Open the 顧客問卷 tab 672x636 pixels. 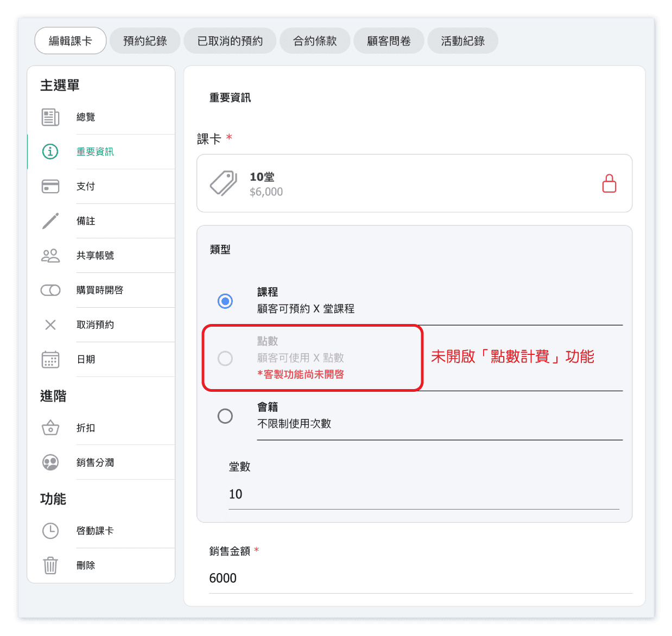coord(389,41)
